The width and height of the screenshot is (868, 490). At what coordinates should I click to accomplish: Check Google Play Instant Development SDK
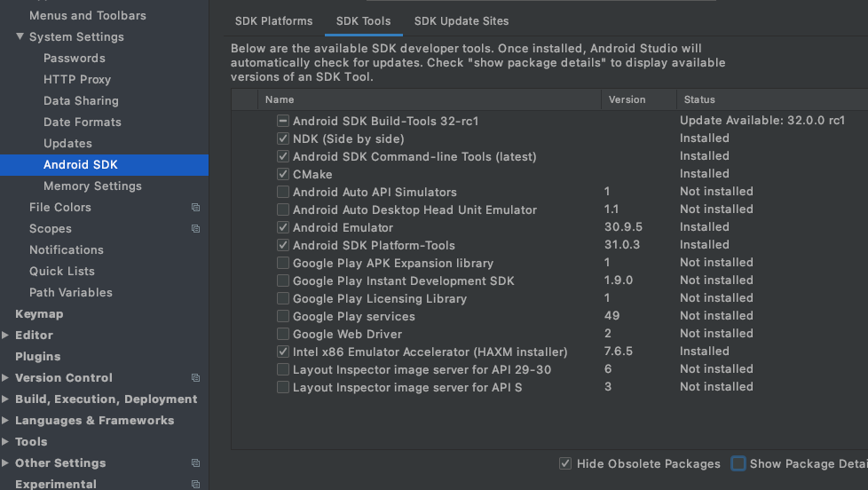point(283,281)
